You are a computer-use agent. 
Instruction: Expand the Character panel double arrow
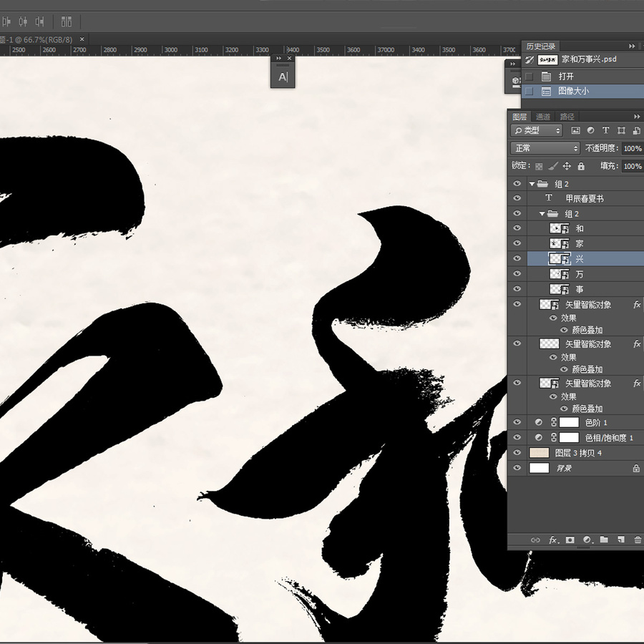(x=278, y=59)
